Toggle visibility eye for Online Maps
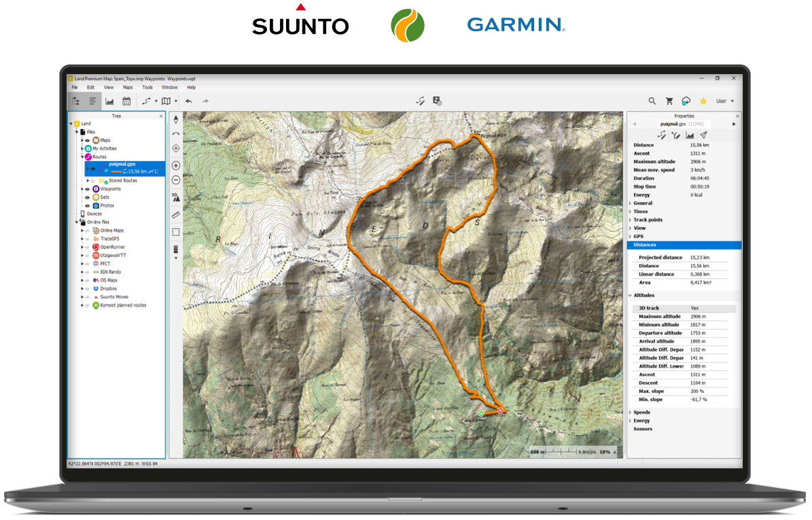This screenshot has height=520, width=812. (x=88, y=230)
